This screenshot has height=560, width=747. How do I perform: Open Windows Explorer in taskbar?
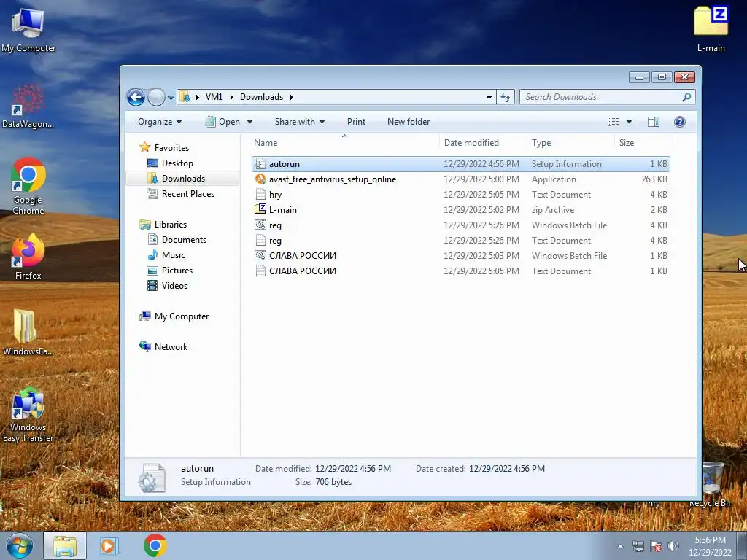coord(65,545)
